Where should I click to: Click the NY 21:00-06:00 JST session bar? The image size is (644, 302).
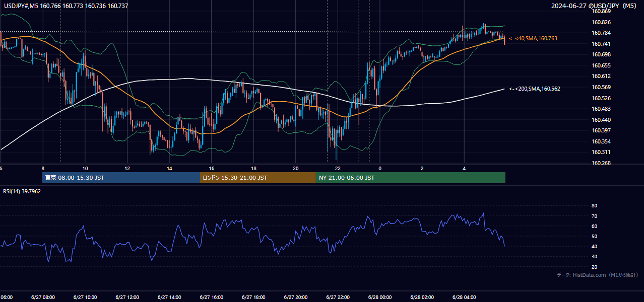(x=411, y=178)
